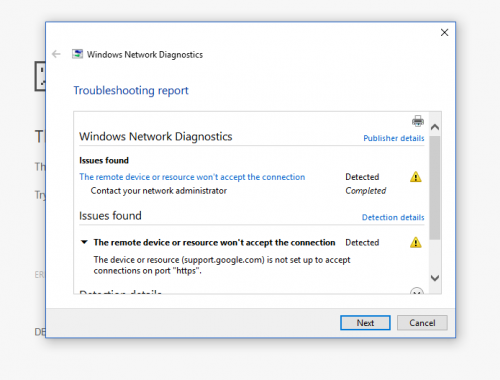Click the gray scrollbar thumb in report

pos(435,188)
